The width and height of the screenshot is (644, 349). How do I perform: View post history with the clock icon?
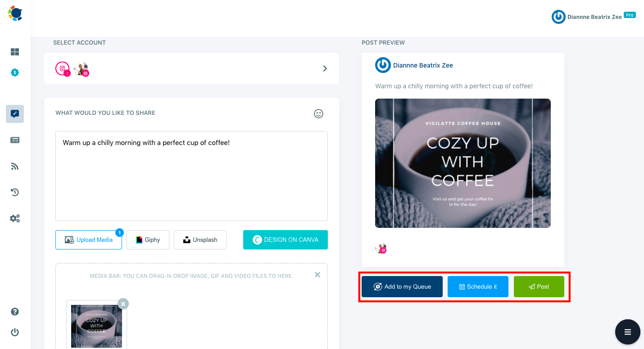[x=15, y=192]
